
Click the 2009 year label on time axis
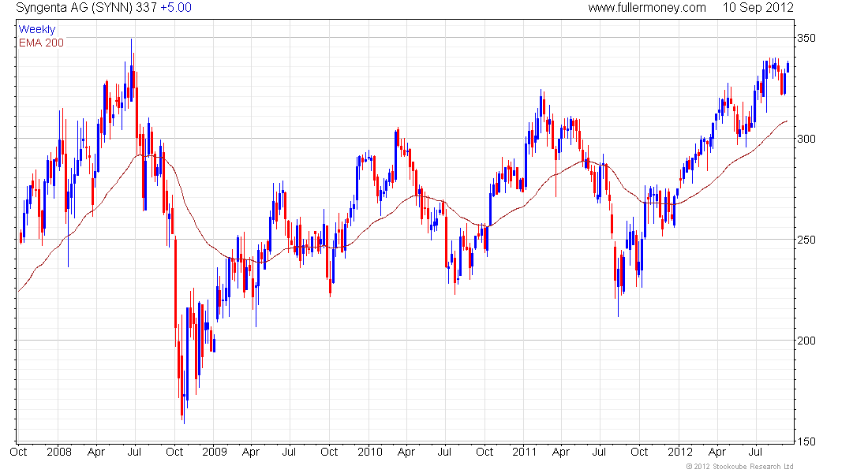point(215,452)
